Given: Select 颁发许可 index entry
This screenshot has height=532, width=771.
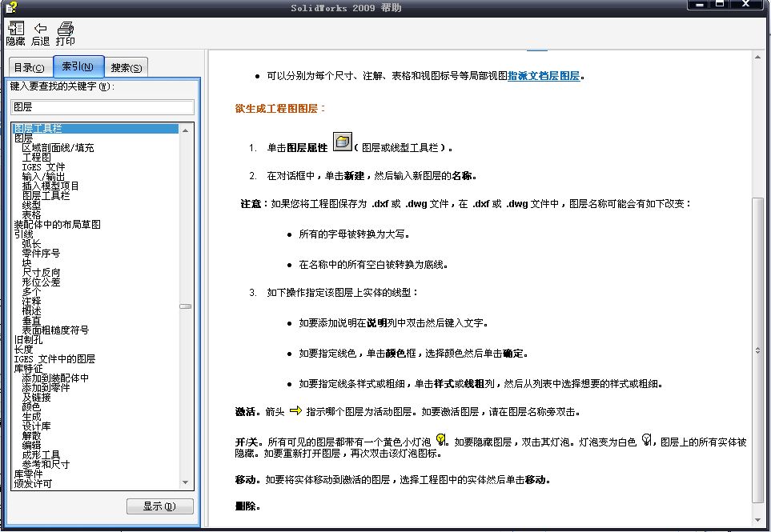Looking at the screenshot, I should pyautogui.click(x=33, y=483).
